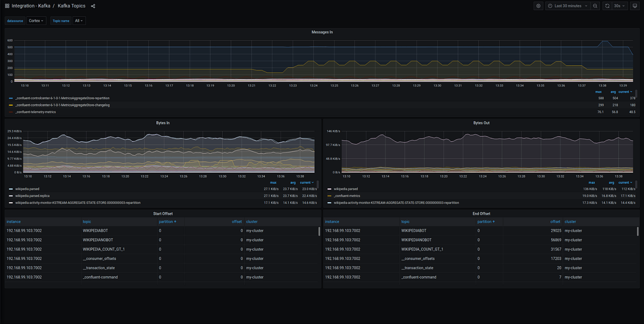Open the Last 30 minutes time picker
Image resolution: width=644 pixels, height=324 pixels.
coord(568,6)
